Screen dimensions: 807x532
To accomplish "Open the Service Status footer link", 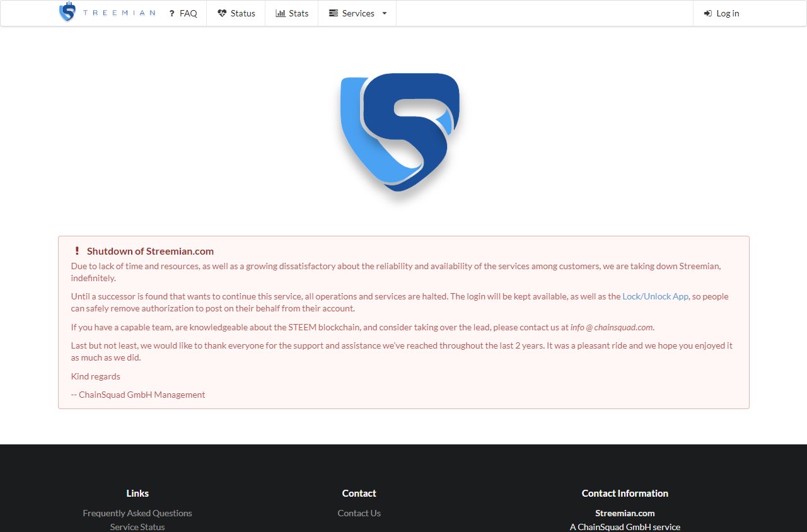I will tap(137, 526).
